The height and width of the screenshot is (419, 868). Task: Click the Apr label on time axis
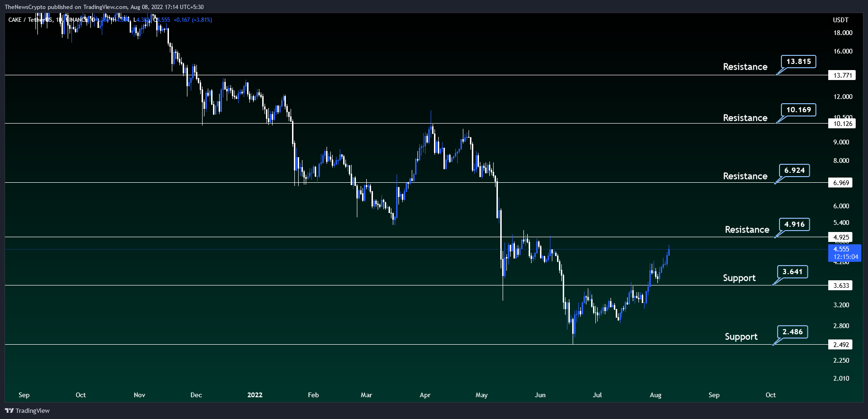click(x=425, y=395)
